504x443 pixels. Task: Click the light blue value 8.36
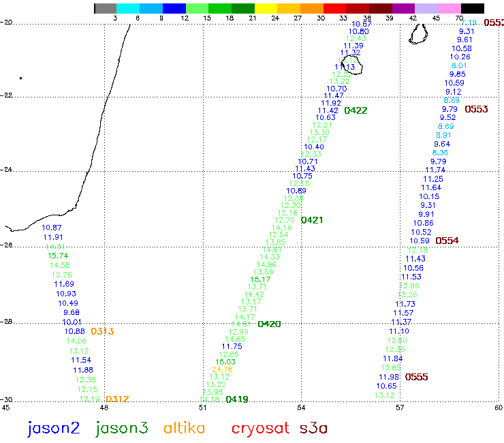click(440, 153)
